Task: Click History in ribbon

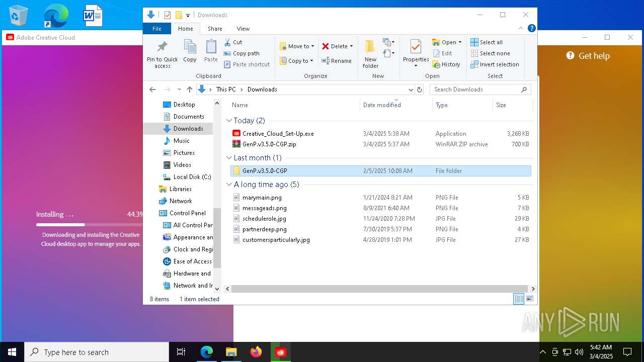Action: pos(446,64)
